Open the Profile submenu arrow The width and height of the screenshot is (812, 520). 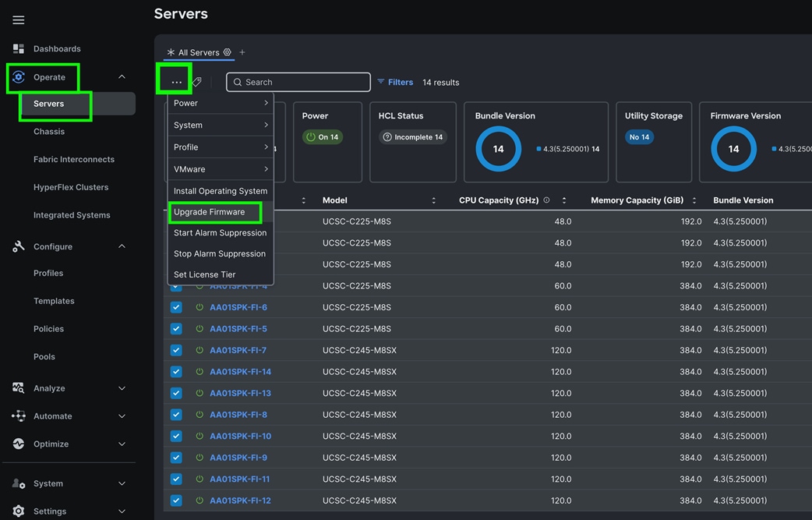(266, 147)
